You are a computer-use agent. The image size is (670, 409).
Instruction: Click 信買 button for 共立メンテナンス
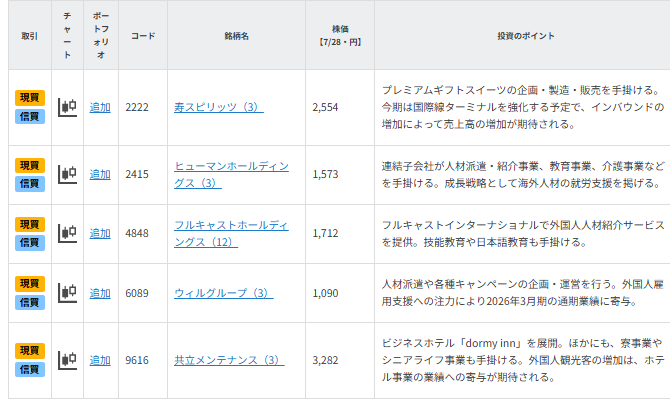point(30,369)
